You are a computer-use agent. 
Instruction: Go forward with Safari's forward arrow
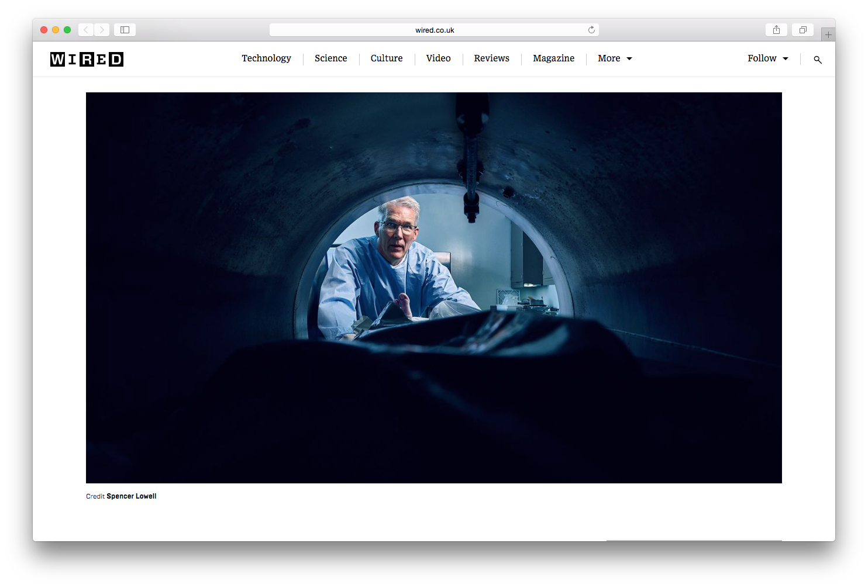coord(102,30)
